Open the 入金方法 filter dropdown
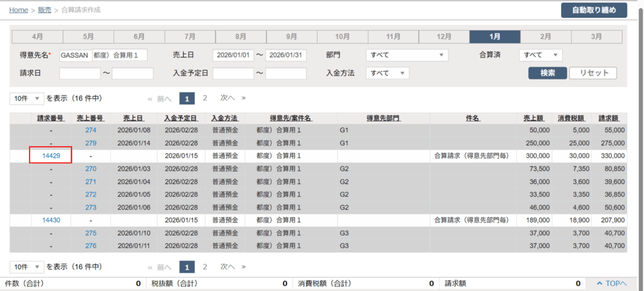The height and width of the screenshot is (291, 644). [388, 73]
